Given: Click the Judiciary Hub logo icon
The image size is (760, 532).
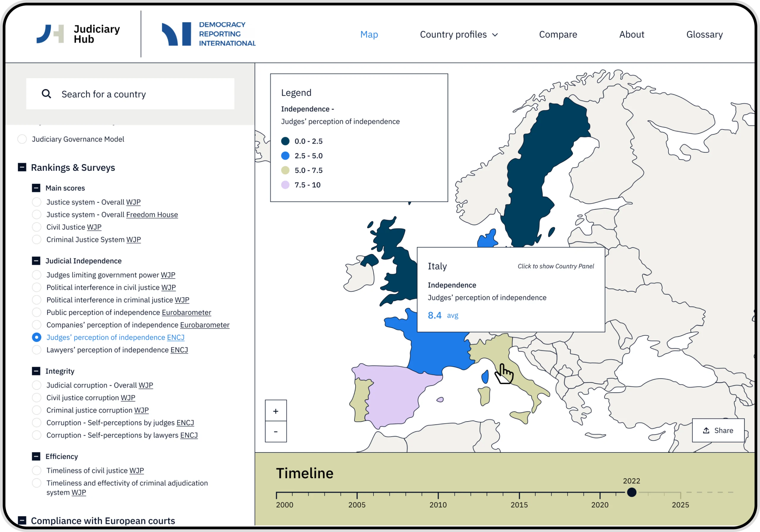Looking at the screenshot, I should pos(50,34).
